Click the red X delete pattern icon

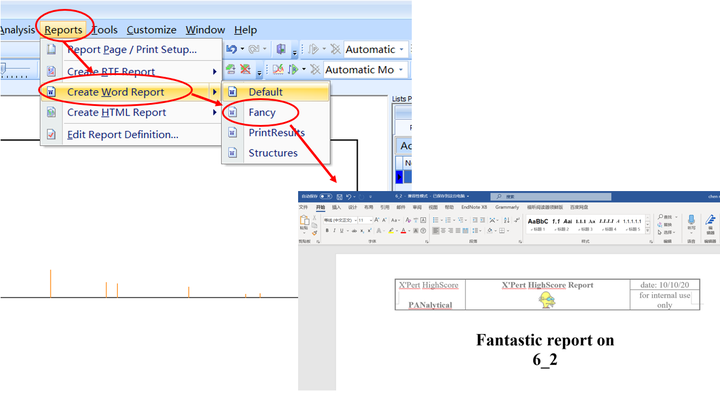point(246,69)
